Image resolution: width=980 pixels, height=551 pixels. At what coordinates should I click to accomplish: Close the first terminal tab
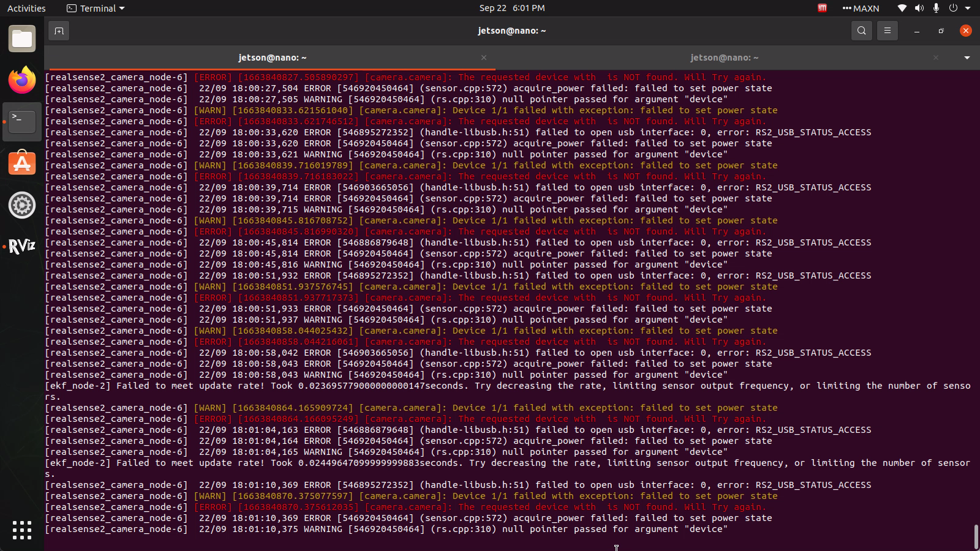[x=484, y=58]
